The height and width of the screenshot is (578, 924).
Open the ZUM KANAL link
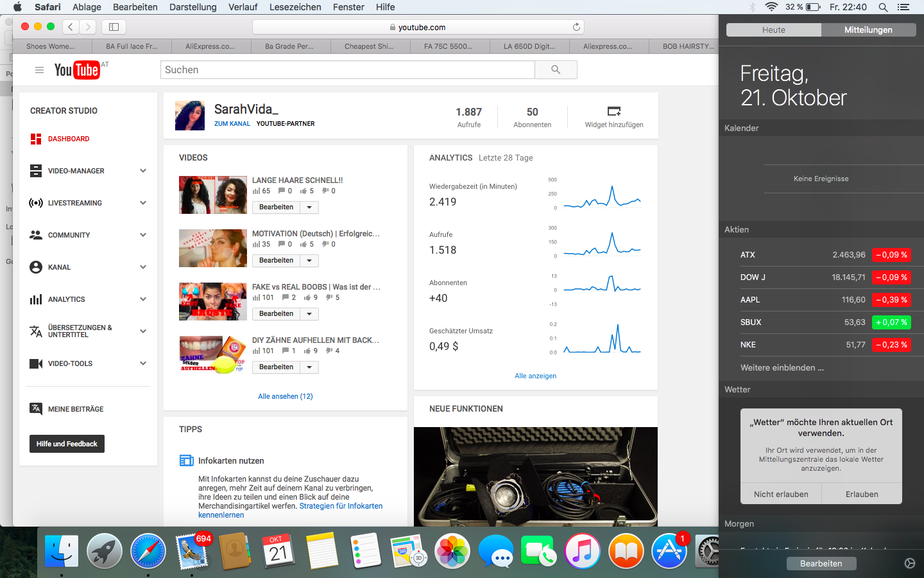click(232, 123)
